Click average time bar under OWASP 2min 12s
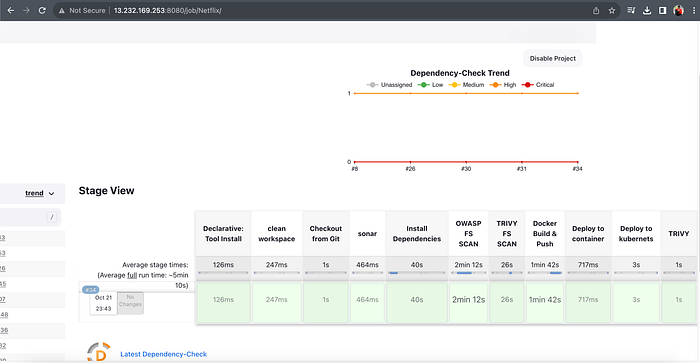Viewport: 700px width, 363px height. pos(468,273)
